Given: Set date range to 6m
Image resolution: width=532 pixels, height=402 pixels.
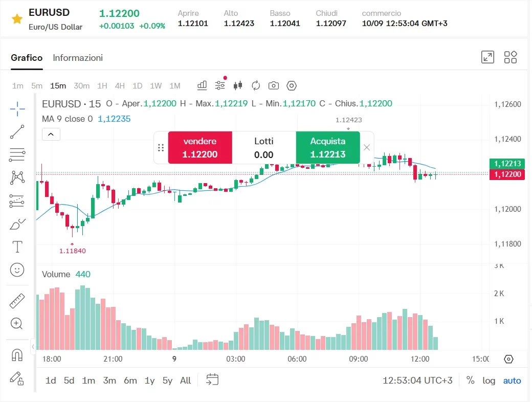Looking at the screenshot, I should click(130, 381).
